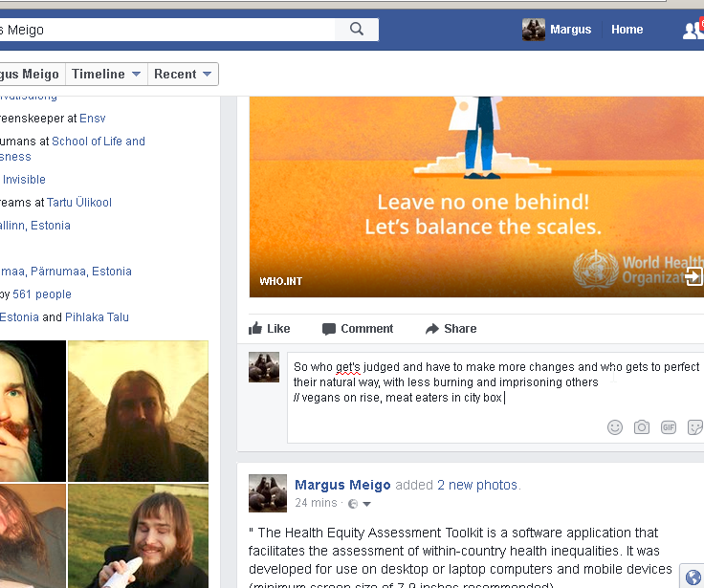Open School of Life and link
The width and height of the screenshot is (704, 588).
pos(99,141)
